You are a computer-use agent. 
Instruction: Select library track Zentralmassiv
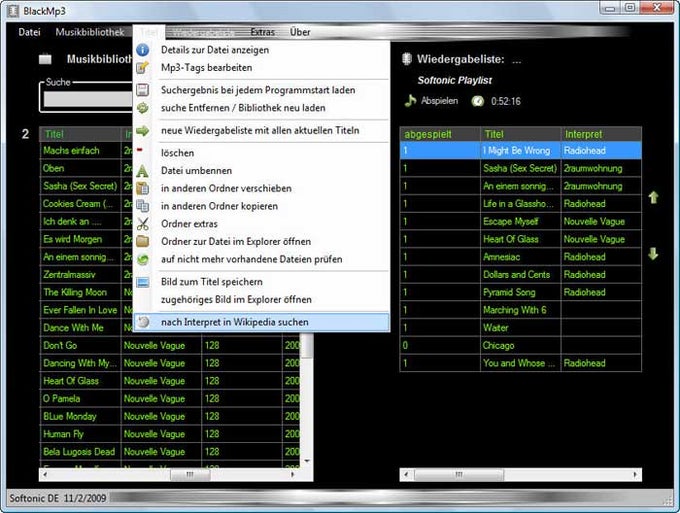80,274
